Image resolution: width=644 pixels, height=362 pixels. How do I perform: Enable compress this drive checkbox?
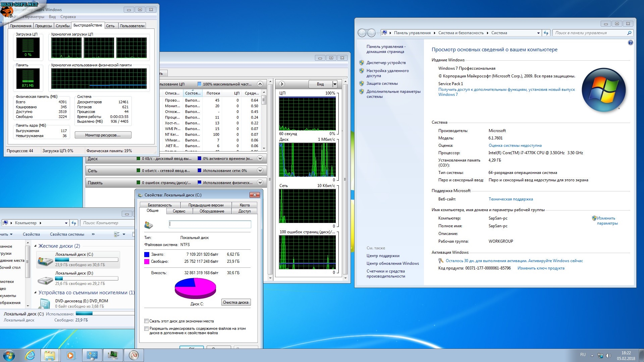coord(147,321)
